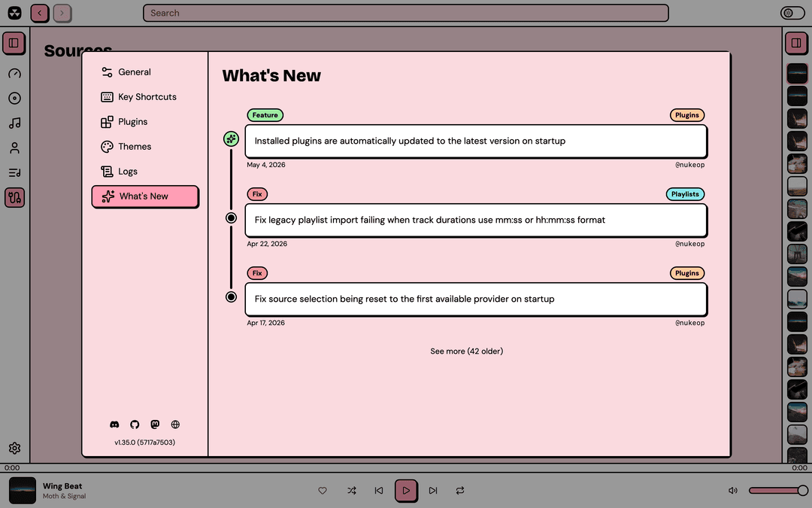This screenshot has height=508, width=812.
Task: Open the source selection reset fix entry
Action: pos(476,299)
